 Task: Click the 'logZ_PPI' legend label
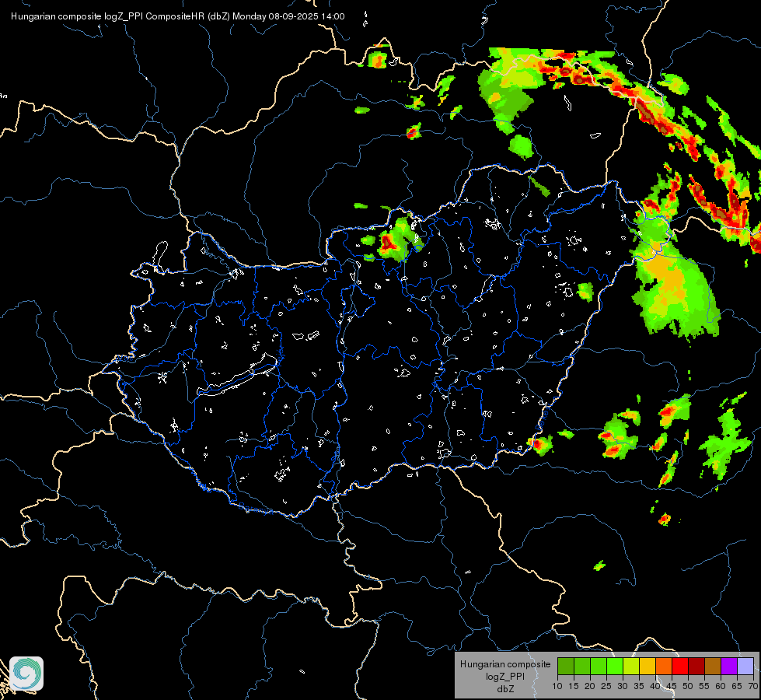(x=505, y=676)
